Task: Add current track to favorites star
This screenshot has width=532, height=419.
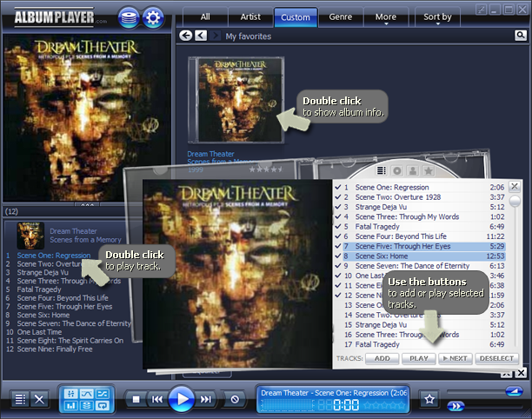Action: point(429,399)
